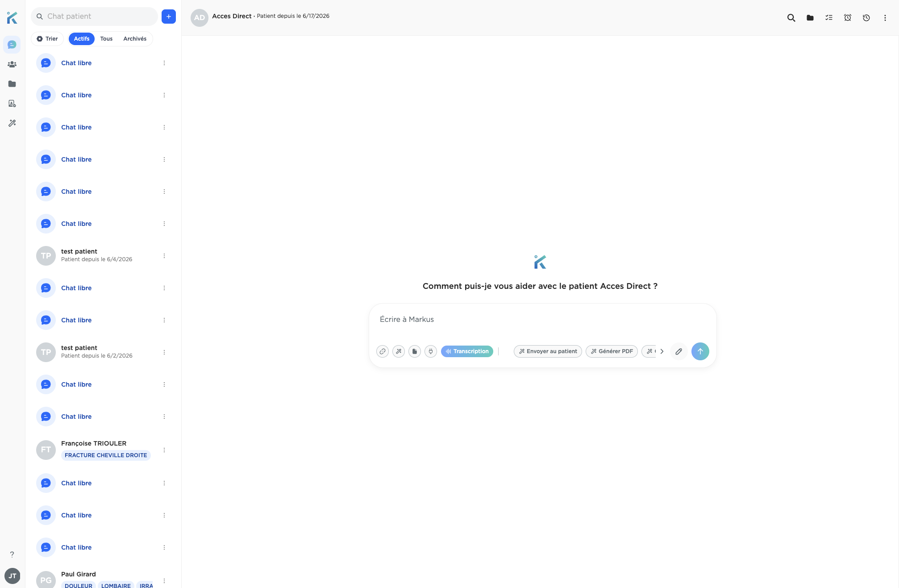
Task: Click the TP avatar of test patient 6/4/2026
Action: tap(46, 256)
